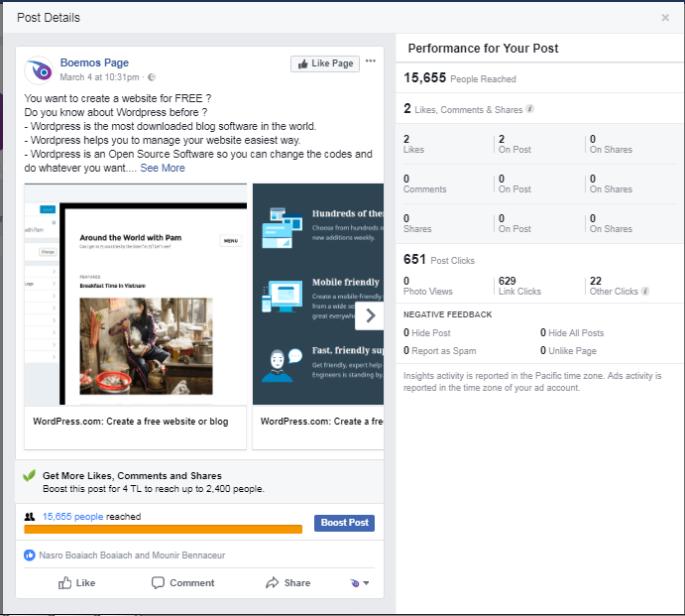The height and width of the screenshot is (616, 685).
Task: Open the second WordPress carousel card image
Action: click(x=318, y=295)
